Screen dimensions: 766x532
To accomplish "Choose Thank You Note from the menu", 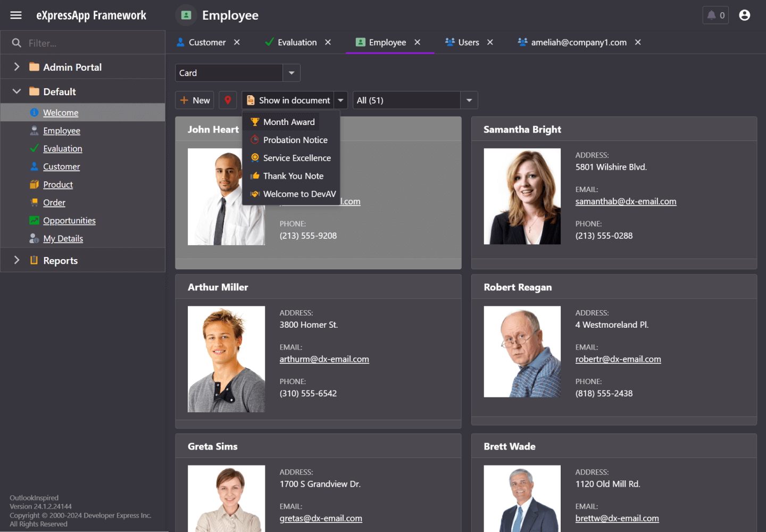I will click(293, 176).
